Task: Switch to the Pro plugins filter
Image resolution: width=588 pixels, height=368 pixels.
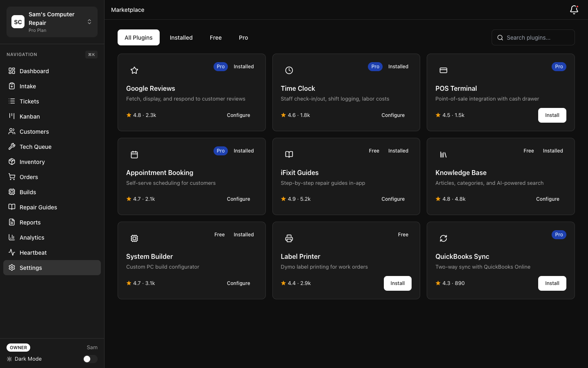Action: (x=243, y=38)
